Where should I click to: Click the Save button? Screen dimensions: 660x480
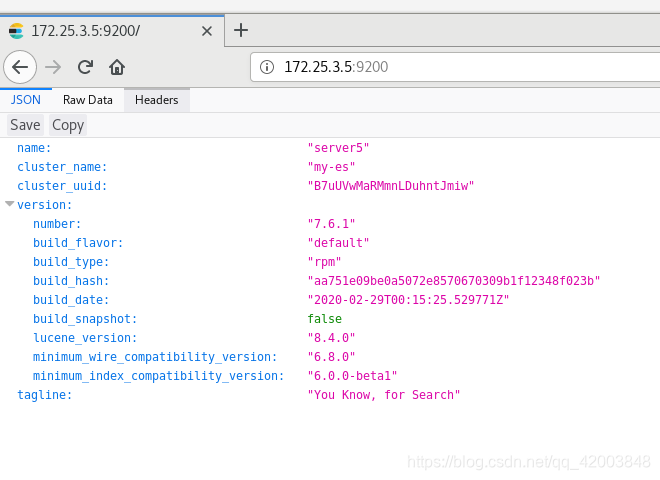[x=25, y=125]
